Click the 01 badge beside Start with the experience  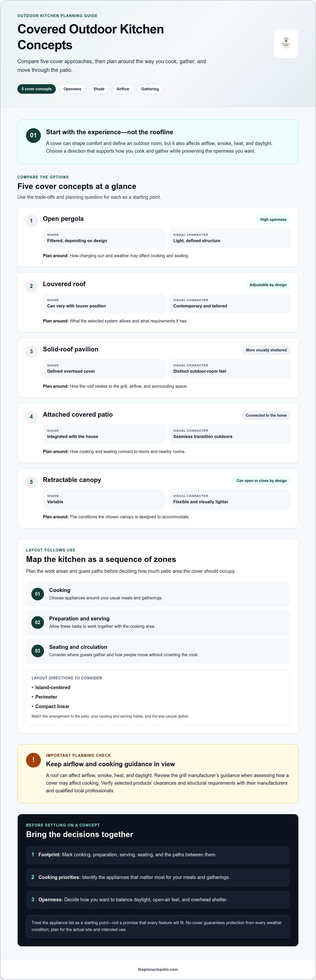coord(33,136)
